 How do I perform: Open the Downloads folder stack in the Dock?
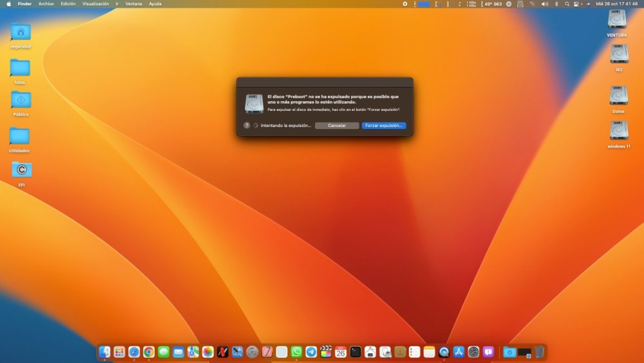pos(509,352)
